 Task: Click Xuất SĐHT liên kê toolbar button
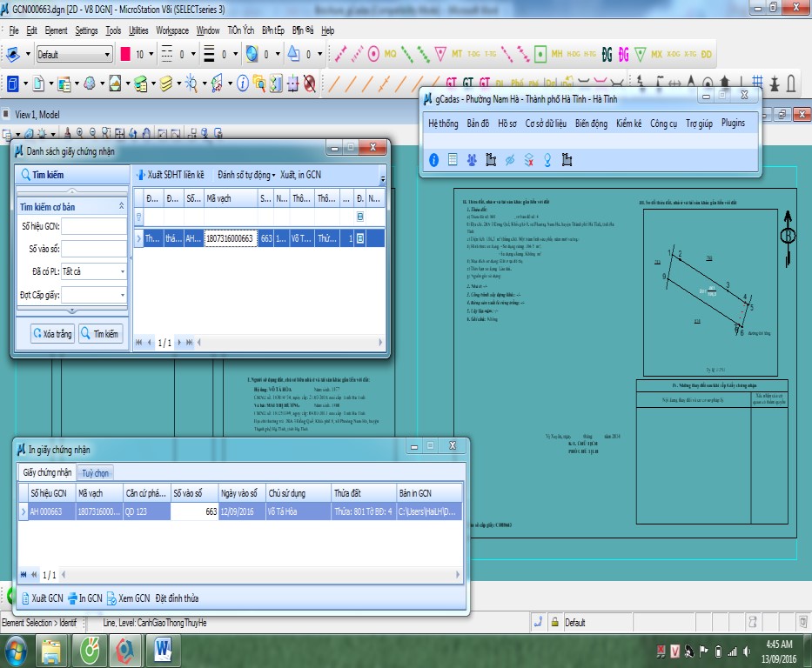170,175
